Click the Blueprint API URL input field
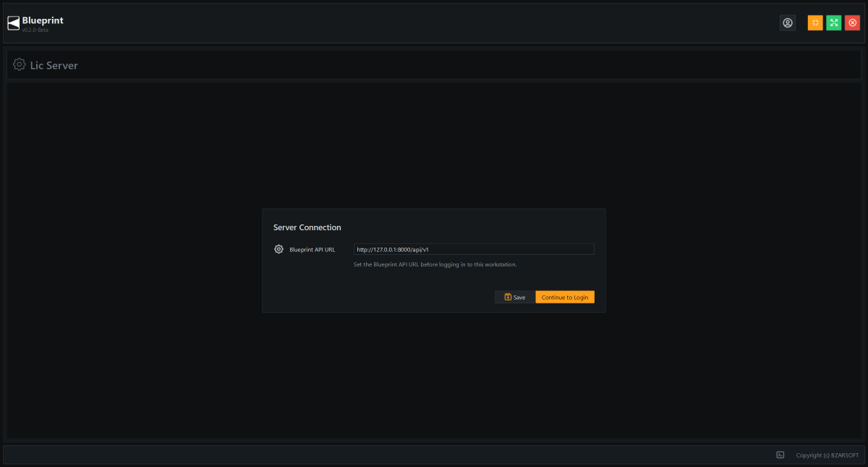Screen dimensions: 868x467 click(x=474, y=249)
